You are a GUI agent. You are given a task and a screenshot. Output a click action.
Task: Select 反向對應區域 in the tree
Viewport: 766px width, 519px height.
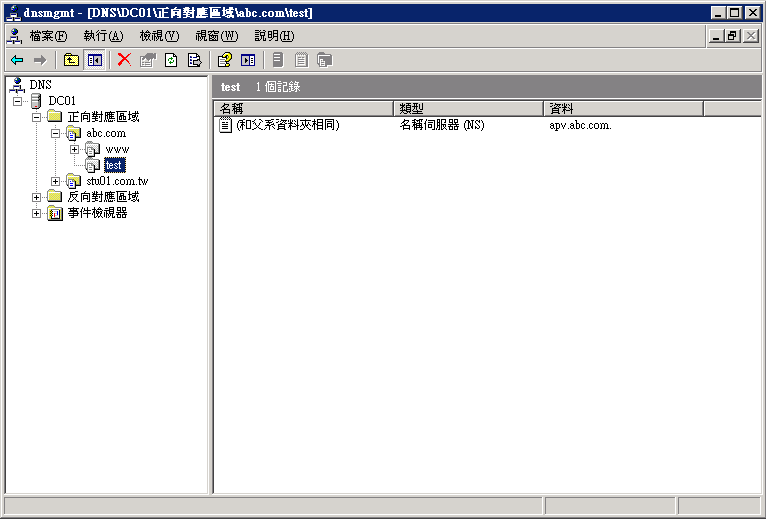tap(104, 197)
